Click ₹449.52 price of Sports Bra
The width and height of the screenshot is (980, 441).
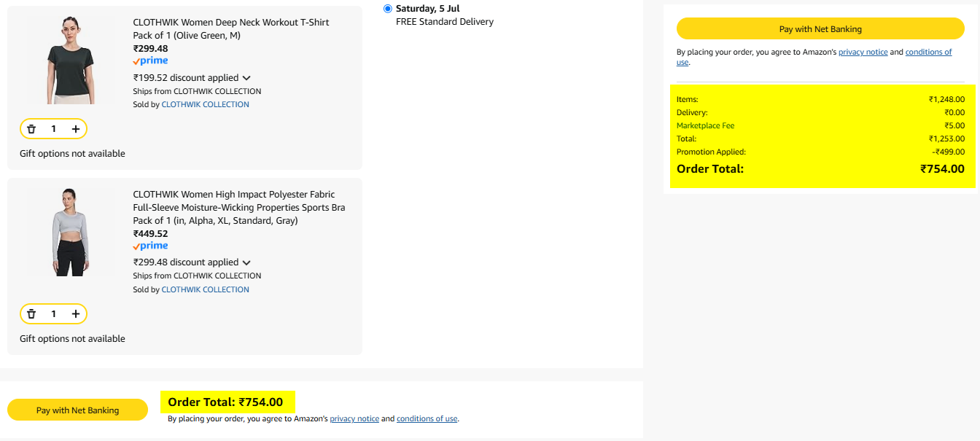coord(150,234)
